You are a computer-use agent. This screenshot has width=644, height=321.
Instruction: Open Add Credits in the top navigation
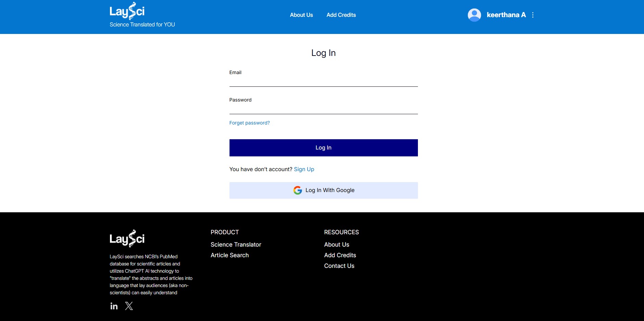coord(341,15)
